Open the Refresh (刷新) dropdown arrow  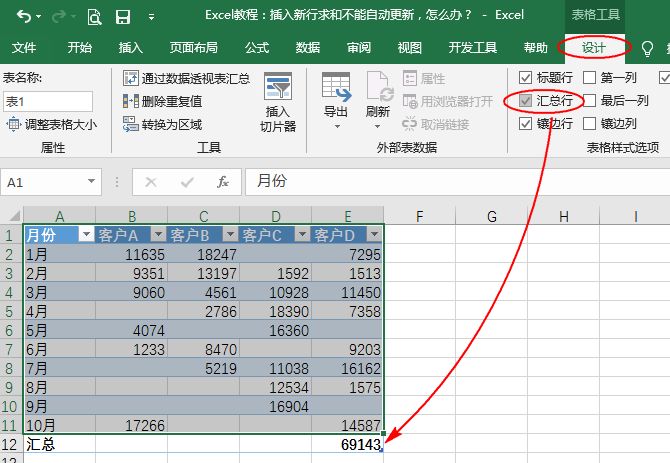pyautogui.click(x=377, y=126)
